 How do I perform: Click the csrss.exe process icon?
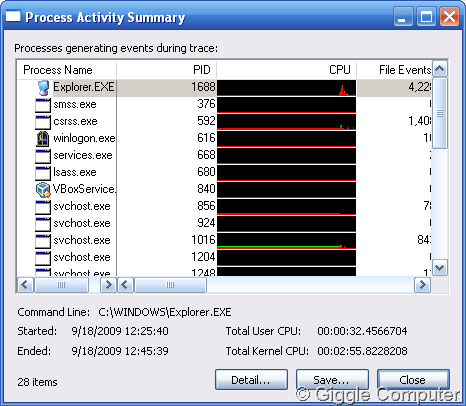(43, 122)
